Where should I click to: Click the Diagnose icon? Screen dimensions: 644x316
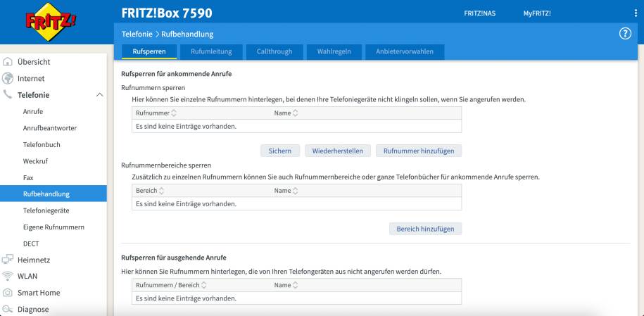coord(8,309)
